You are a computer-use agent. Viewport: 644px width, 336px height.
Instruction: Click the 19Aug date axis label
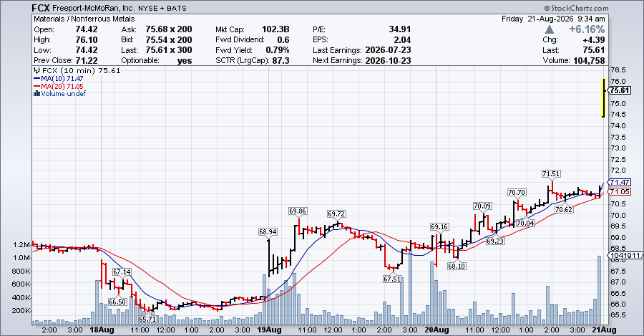(x=269, y=330)
